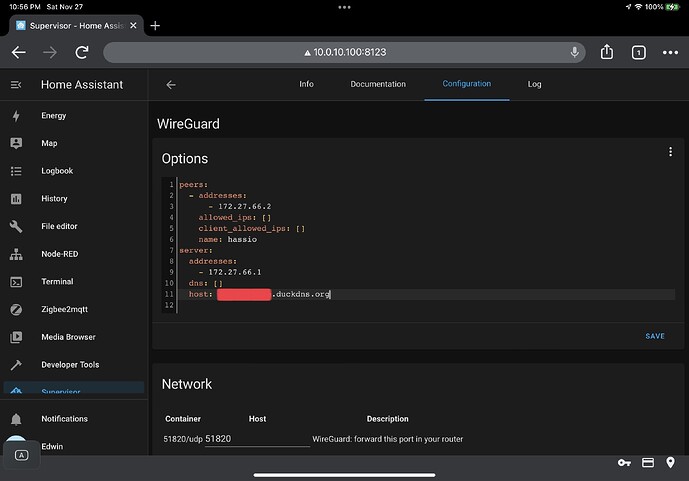Click the 10.0.10.100:8123 address bar
This screenshot has height=481, width=689.
click(x=344, y=52)
